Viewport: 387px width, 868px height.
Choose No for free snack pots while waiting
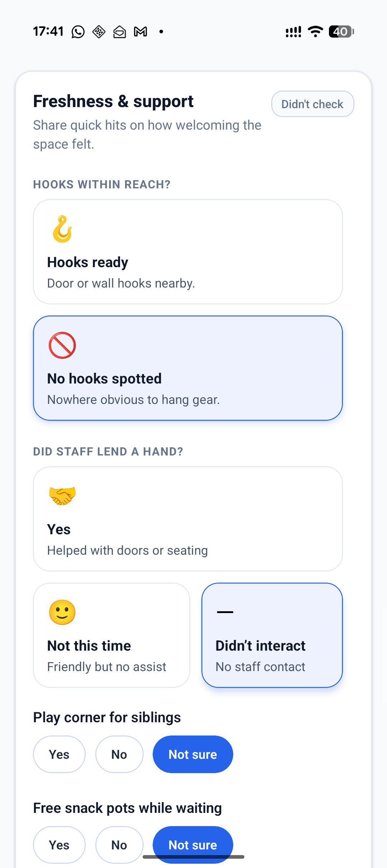pyautogui.click(x=119, y=844)
